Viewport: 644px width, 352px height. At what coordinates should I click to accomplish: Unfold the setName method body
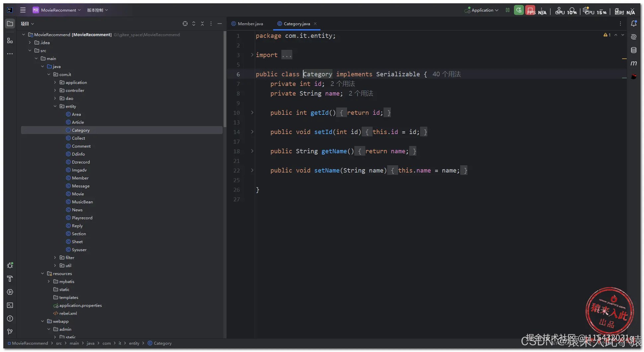click(x=252, y=170)
